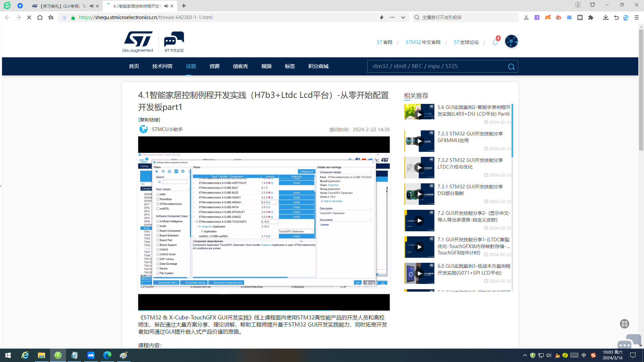
Task: Open the Windows notification center
Action: pyautogui.click(x=633, y=355)
